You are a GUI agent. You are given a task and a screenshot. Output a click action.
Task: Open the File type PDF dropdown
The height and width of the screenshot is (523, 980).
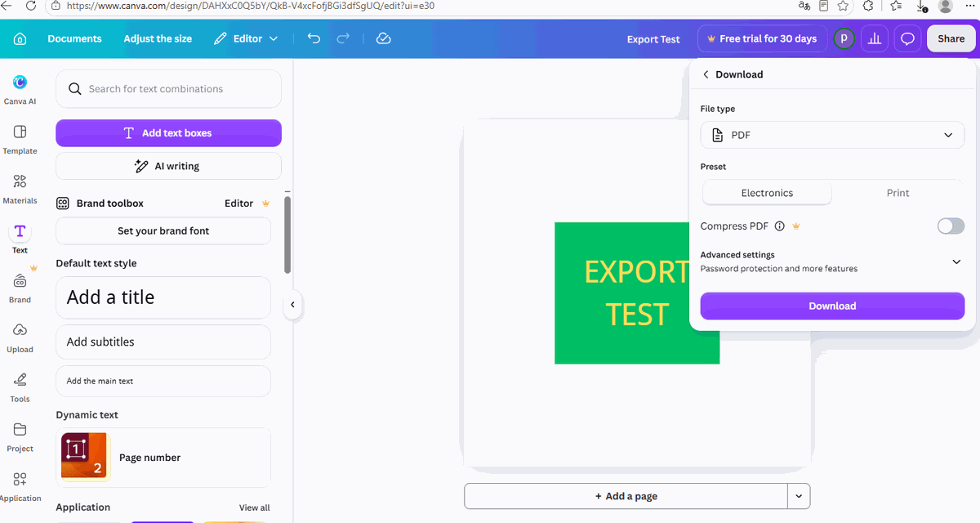(832, 135)
